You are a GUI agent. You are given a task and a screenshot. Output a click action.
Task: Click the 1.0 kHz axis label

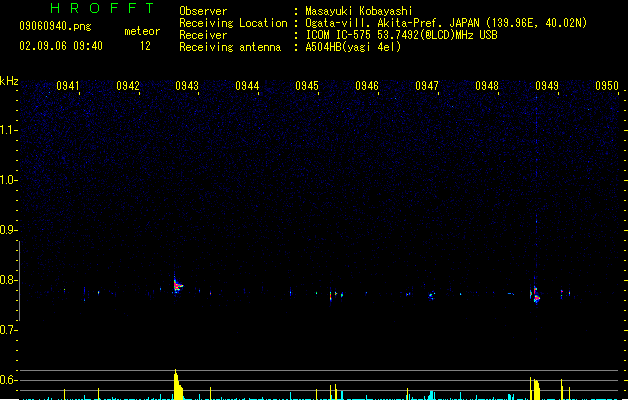point(8,180)
